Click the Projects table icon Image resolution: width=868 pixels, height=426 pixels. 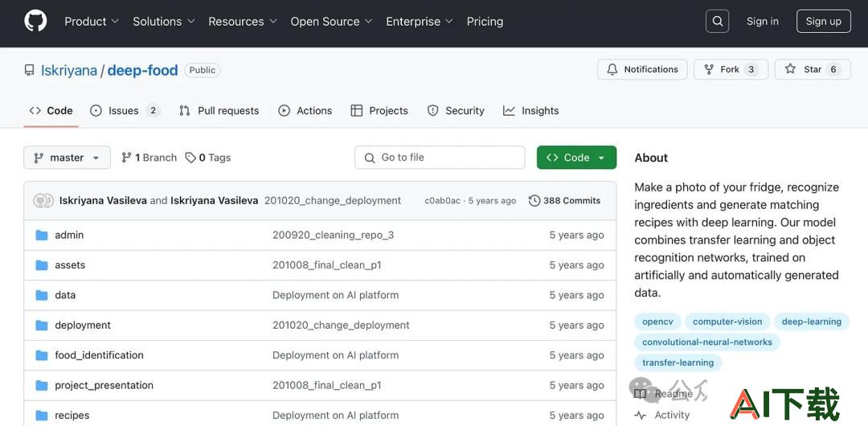357,111
